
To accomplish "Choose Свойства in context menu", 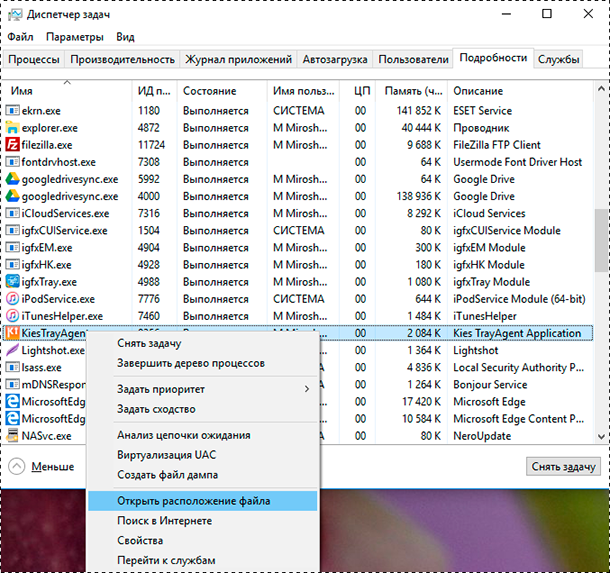I will (x=203, y=540).
